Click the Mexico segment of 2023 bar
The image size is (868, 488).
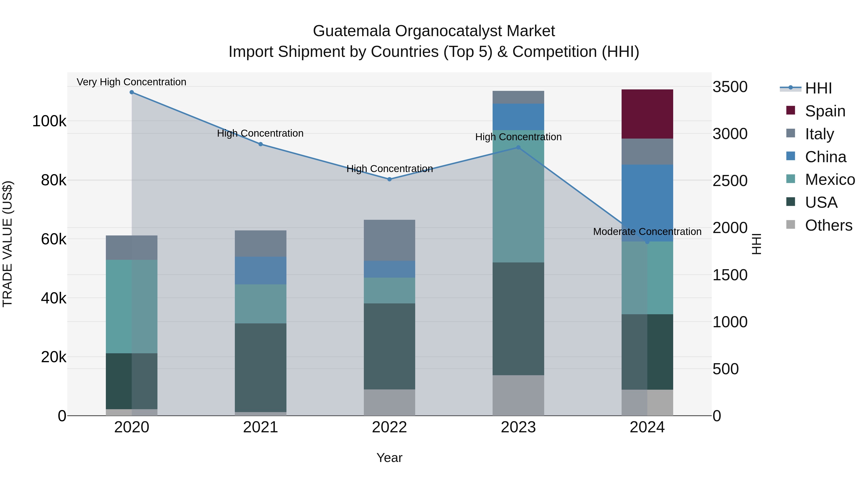pos(519,196)
